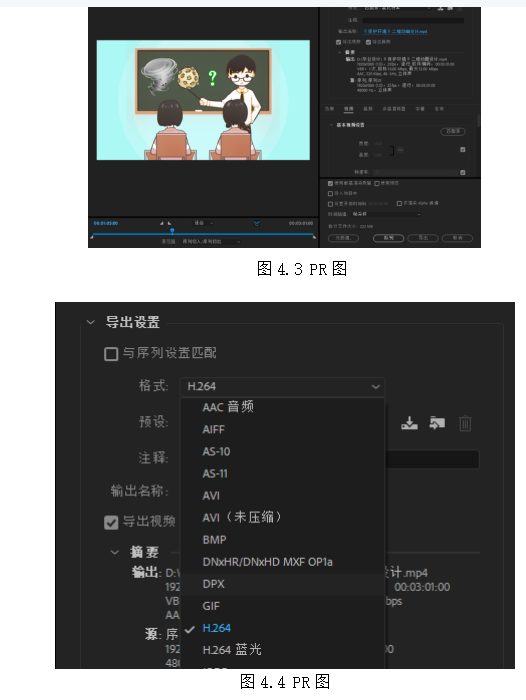Click the width-height link bracket icon
Image resolution: width=526 pixels, height=700 pixels.
(392, 150)
